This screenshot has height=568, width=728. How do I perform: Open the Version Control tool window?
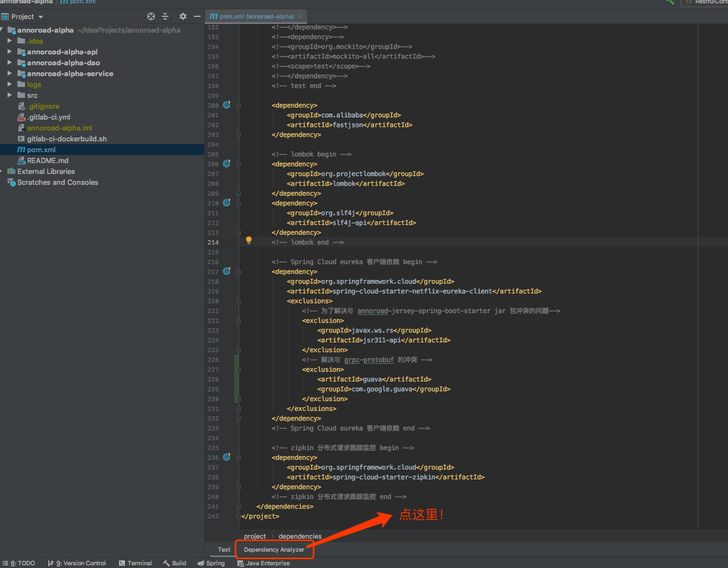click(77, 563)
